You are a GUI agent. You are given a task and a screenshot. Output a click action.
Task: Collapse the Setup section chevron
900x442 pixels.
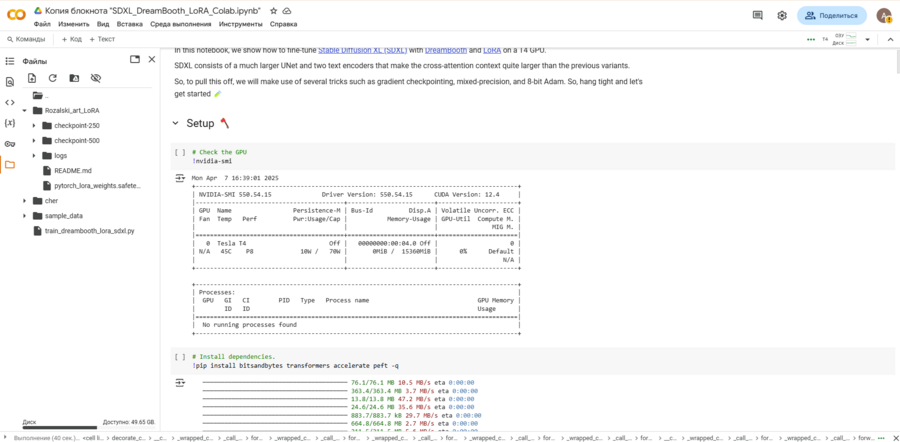[x=176, y=123]
